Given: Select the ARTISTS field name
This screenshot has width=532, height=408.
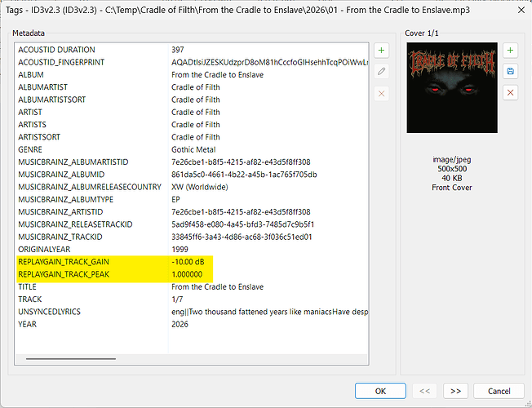Looking at the screenshot, I should (33, 125).
